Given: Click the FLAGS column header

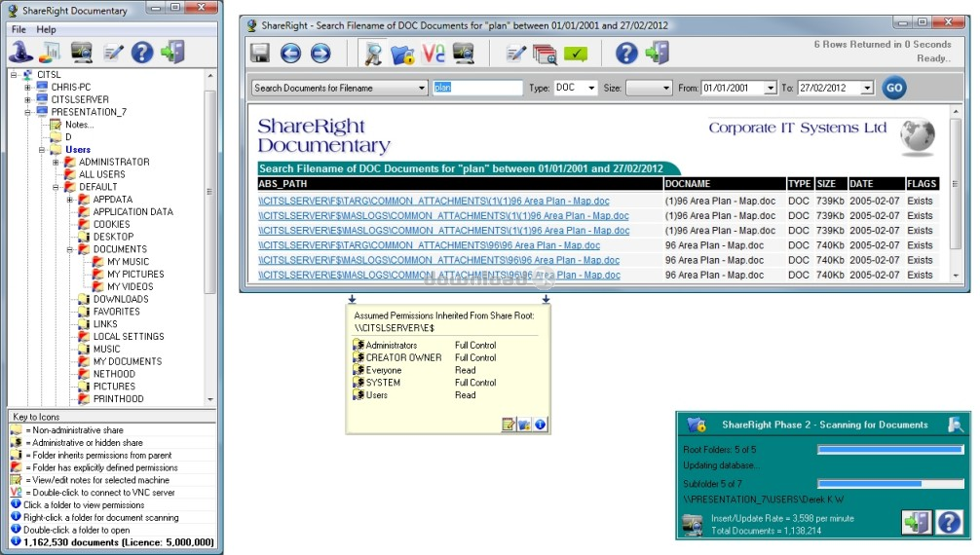Looking at the screenshot, I should click(923, 184).
